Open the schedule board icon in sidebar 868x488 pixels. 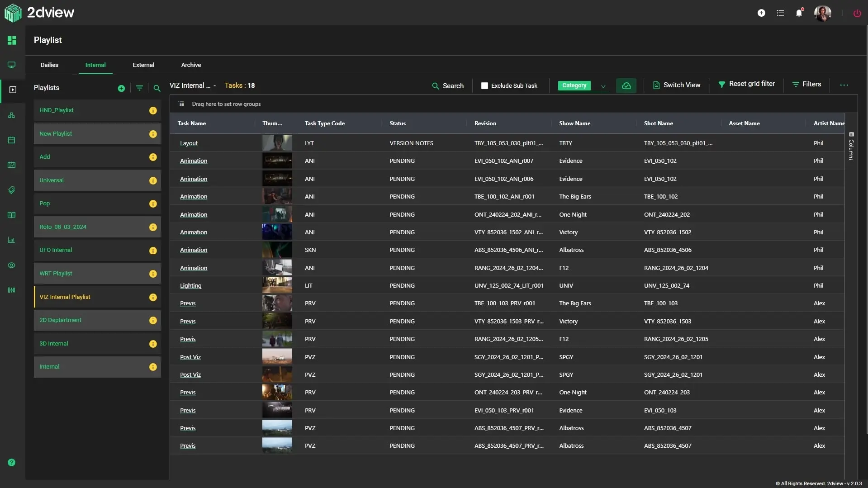click(x=12, y=165)
